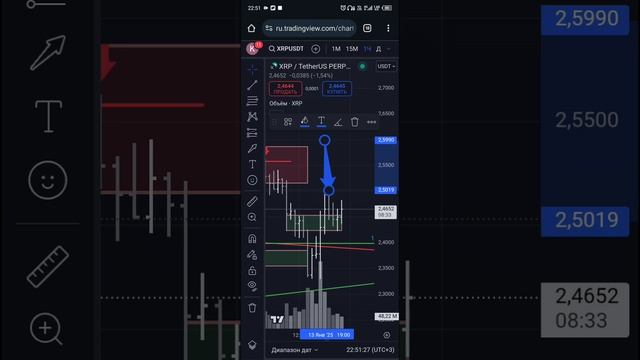Select the 1Ч hourly timeframe
640x360 pixels.
pyautogui.click(x=367, y=49)
